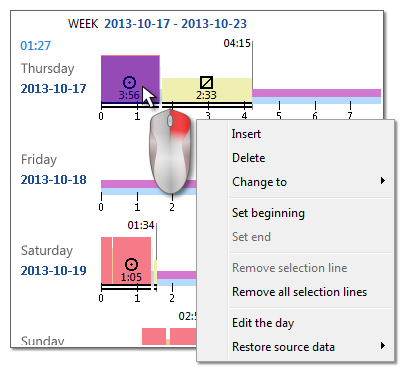Choose Delete in the context menu
This screenshot has width=405, height=372.
(249, 158)
